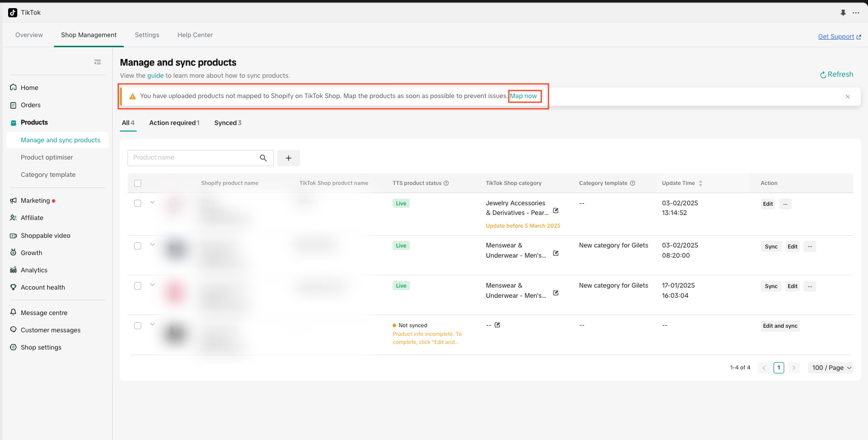Click the Affiliate people icon
This screenshot has height=440, width=868.
point(13,218)
